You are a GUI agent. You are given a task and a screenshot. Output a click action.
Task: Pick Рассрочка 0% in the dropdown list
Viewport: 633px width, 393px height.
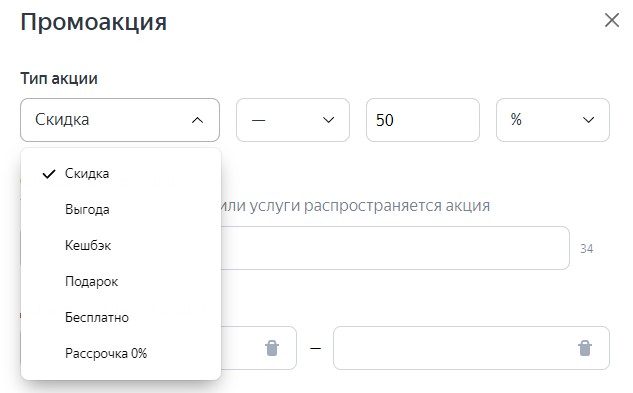[121, 353]
